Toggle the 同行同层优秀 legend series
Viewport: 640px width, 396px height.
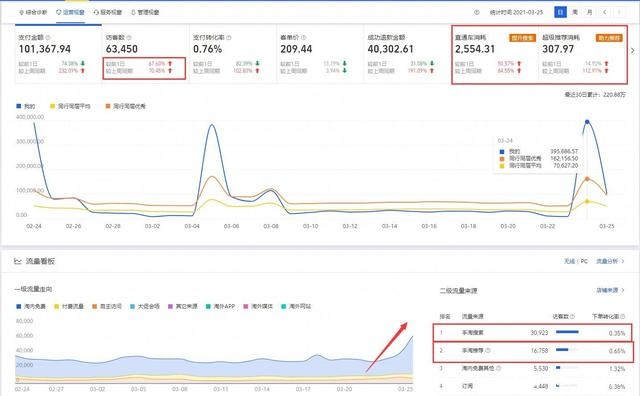pos(126,106)
